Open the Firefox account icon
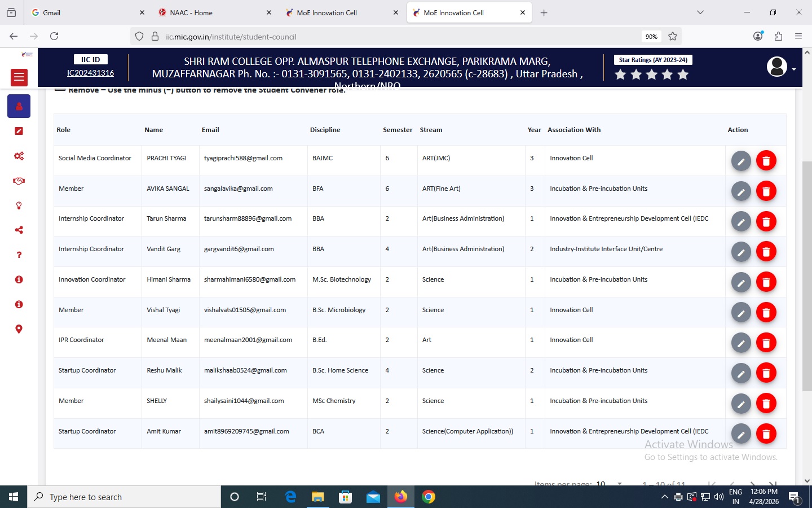The image size is (812, 508). 758,36
